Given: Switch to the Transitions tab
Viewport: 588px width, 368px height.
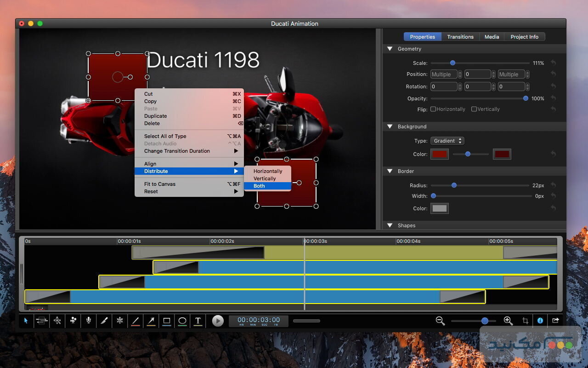Looking at the screenshot, I should pyautogui.click(x=460, y=37).
